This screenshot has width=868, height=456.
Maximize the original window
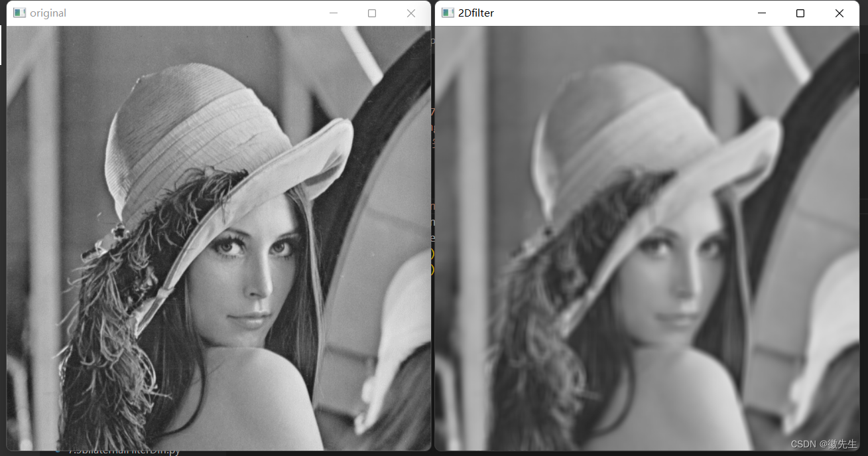tap(372, 13)
